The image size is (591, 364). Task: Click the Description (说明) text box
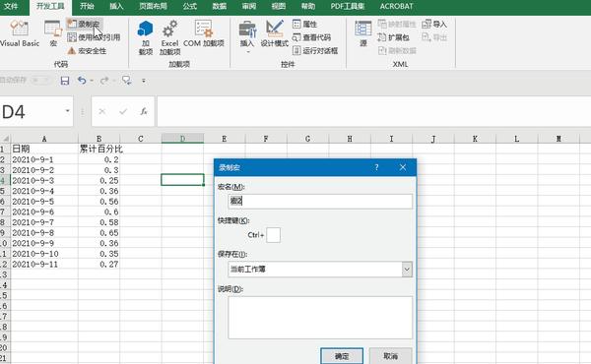tap(320, 318)
